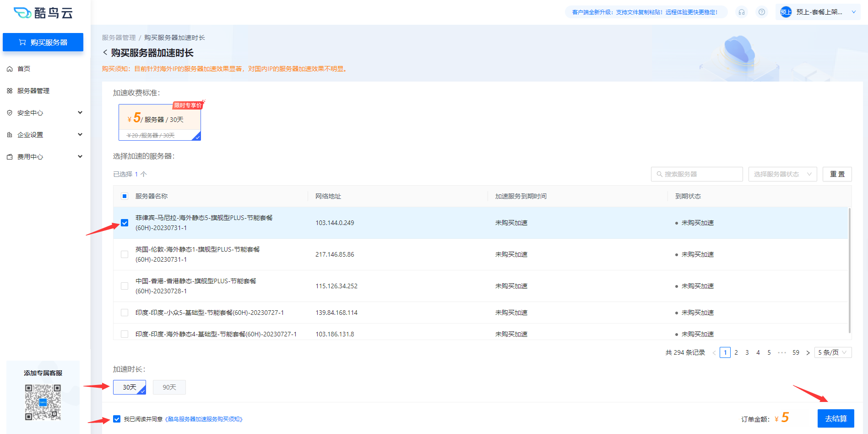Uncheck the 菲律宾-马尼拉 server checkbox
This screenshot has width=868, height=434.
125,223
